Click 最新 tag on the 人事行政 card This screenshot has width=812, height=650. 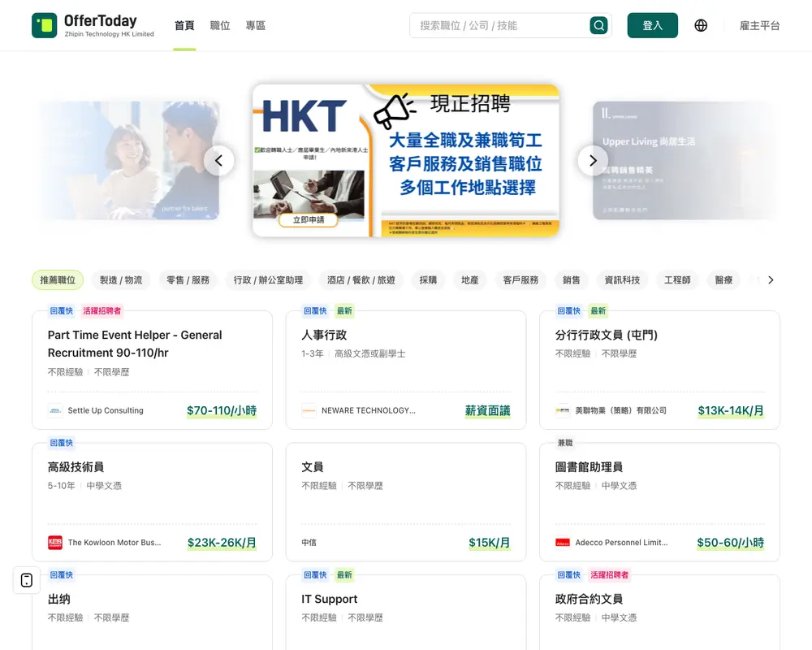(x=344, y=310)
